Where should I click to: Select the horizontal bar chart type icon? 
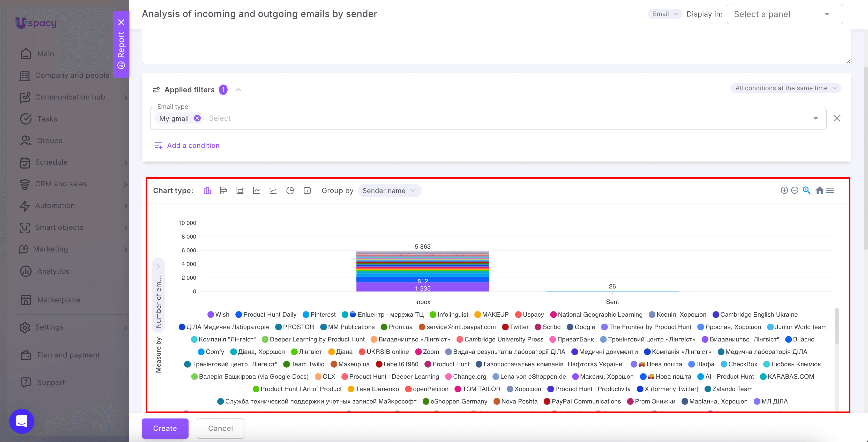223,190
